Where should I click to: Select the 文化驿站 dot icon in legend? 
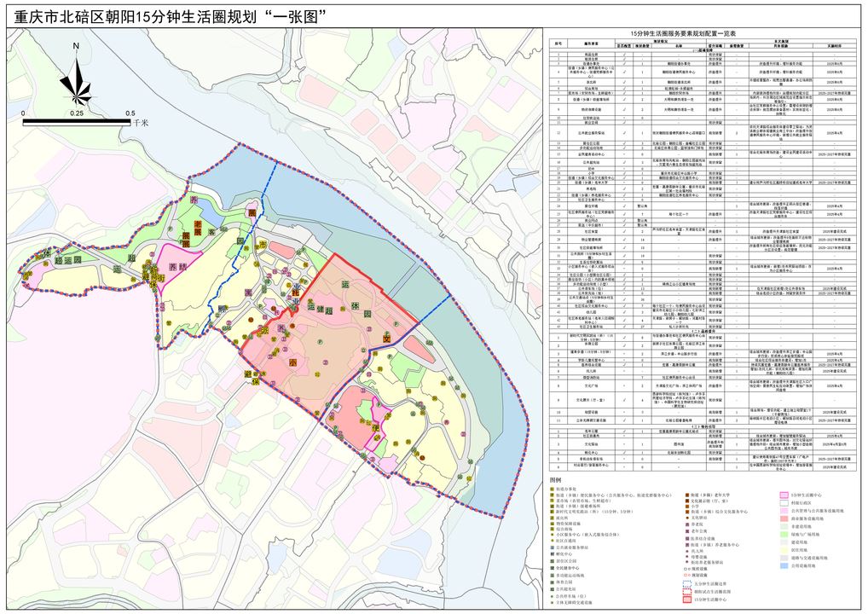click(x=687, y=517)
